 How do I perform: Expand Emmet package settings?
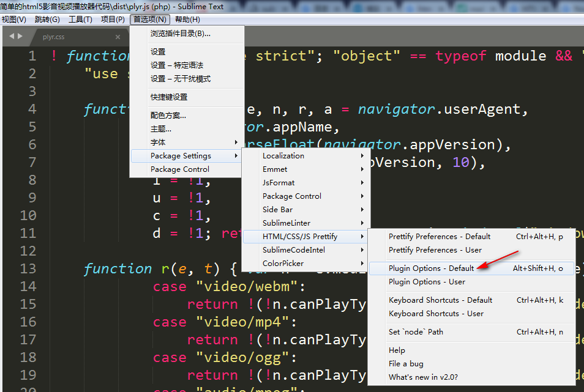pos(305,169)
